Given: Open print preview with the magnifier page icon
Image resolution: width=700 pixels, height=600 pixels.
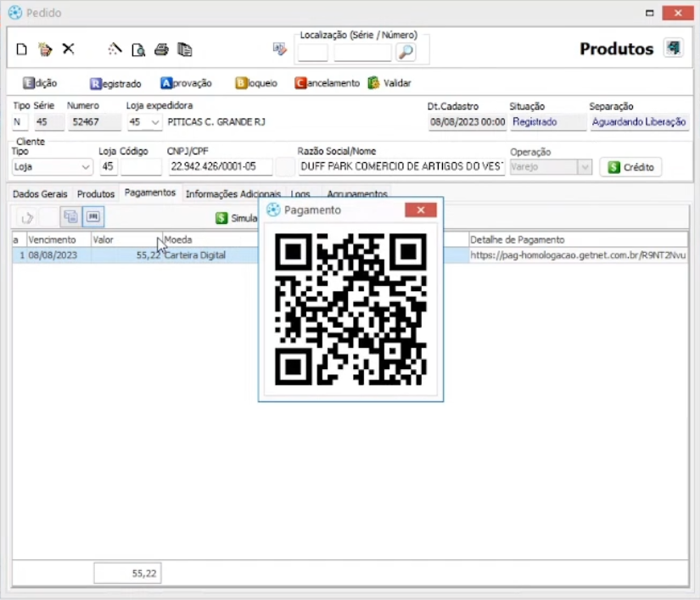Looking at the screenshot, I should (138, 49).
